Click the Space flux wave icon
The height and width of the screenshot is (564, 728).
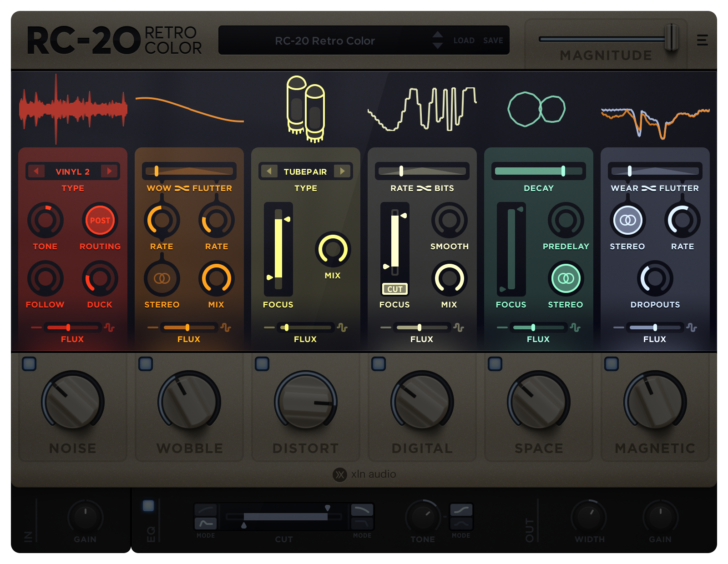point(575,327)
